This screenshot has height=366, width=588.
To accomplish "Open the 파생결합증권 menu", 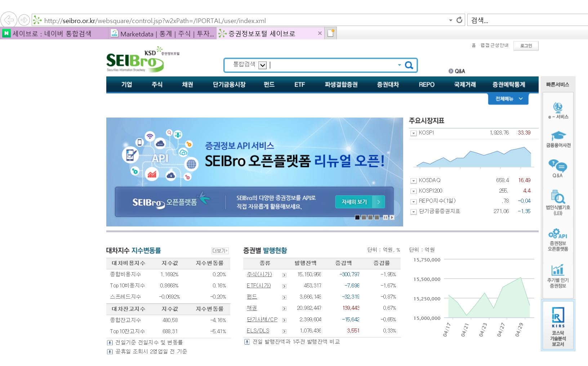I will (x=341, y=84).
